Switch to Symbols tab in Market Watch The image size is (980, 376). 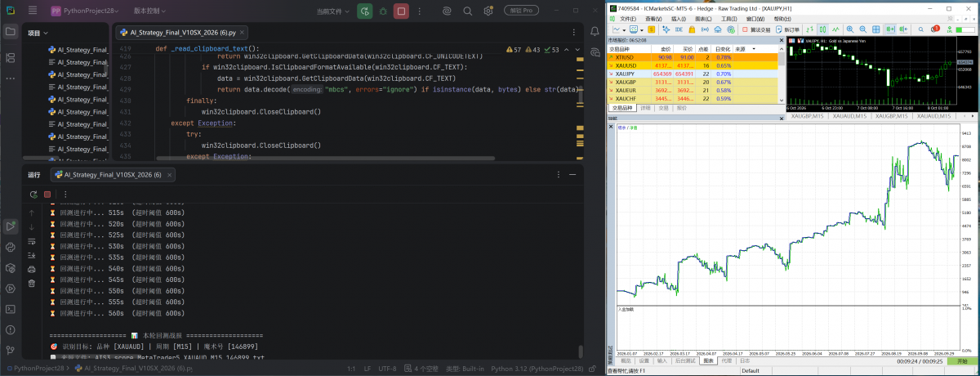click(621, 107)
